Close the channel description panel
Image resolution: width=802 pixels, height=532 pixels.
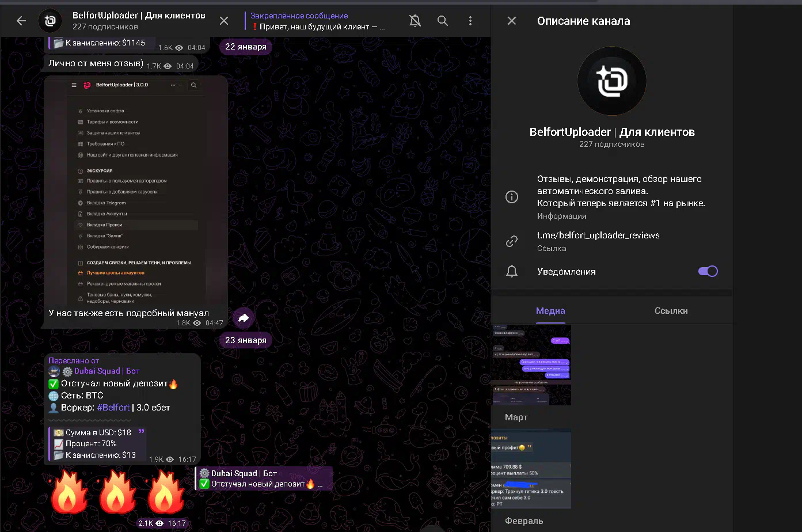pos(511,21)
